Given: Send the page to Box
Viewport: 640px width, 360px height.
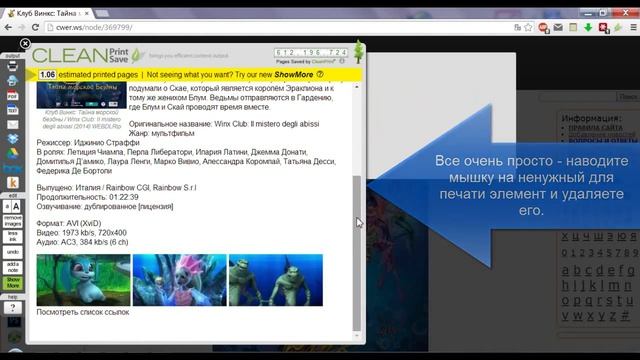Looking at the screenshot, I should tap(12, 168).
